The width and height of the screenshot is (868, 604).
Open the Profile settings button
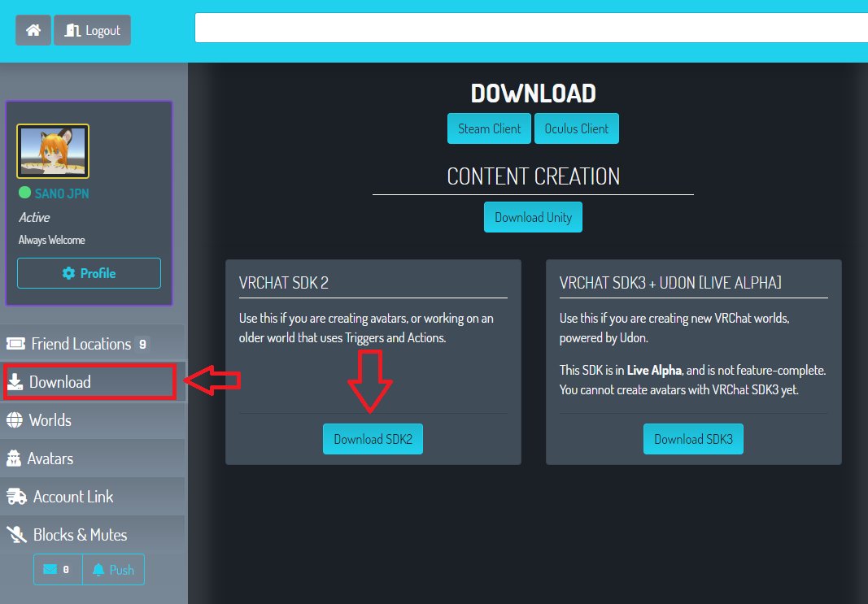[89, 273]
